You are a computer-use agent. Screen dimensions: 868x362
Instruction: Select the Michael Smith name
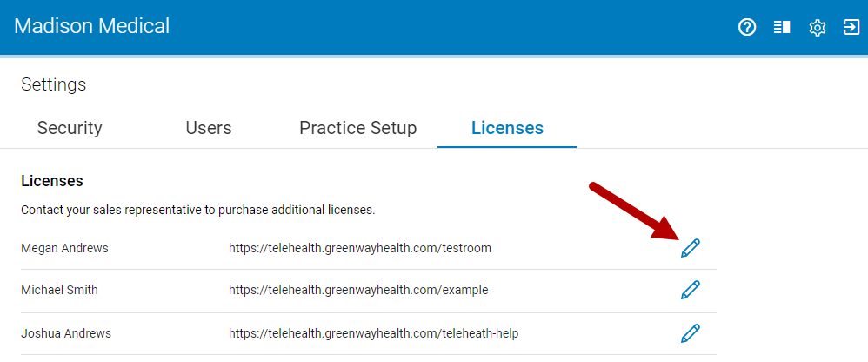(x=60, y=290)
